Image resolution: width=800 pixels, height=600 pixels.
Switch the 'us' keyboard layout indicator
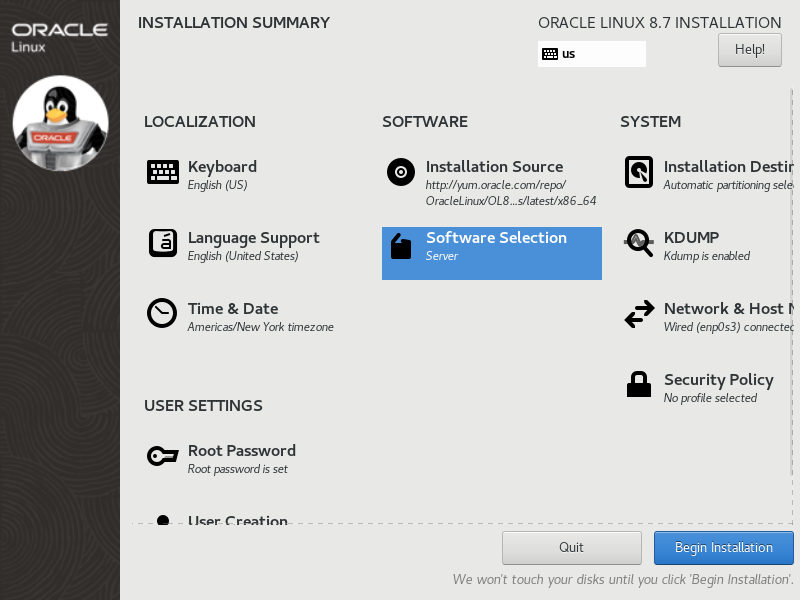click(x=591, y=54)
